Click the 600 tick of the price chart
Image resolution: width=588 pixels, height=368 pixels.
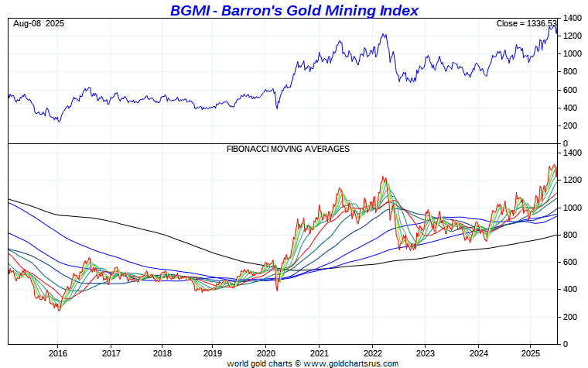pos(570,90)
